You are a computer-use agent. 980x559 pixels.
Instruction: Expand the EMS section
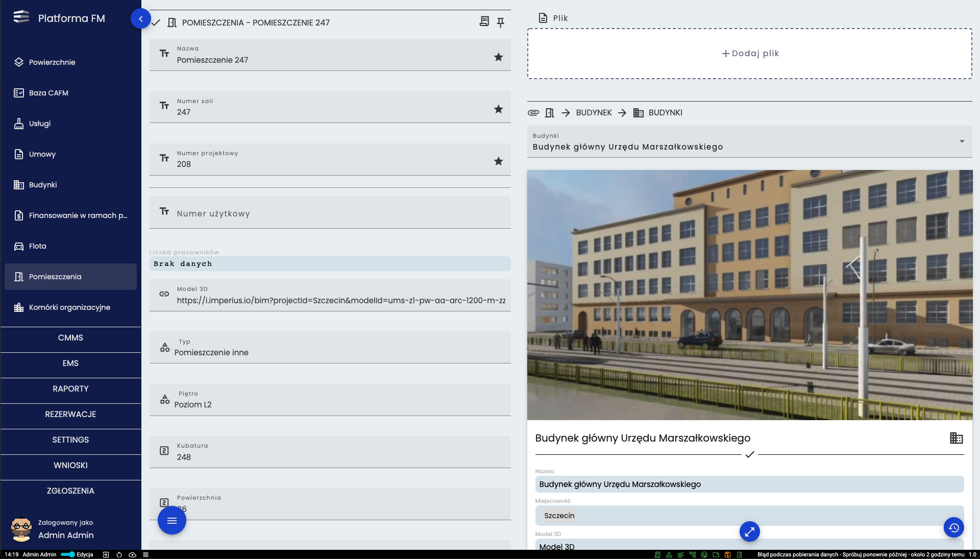click(x=70, y=363)
